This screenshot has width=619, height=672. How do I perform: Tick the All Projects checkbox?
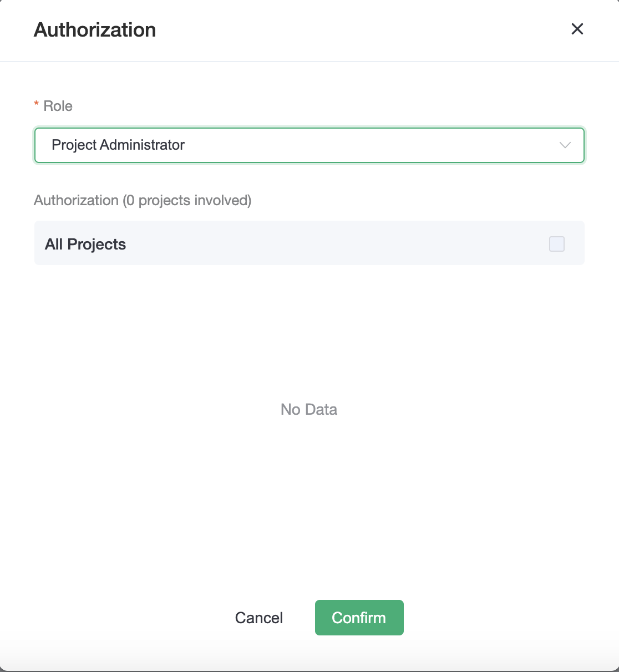pyautogui.click(x=557, y=244)
